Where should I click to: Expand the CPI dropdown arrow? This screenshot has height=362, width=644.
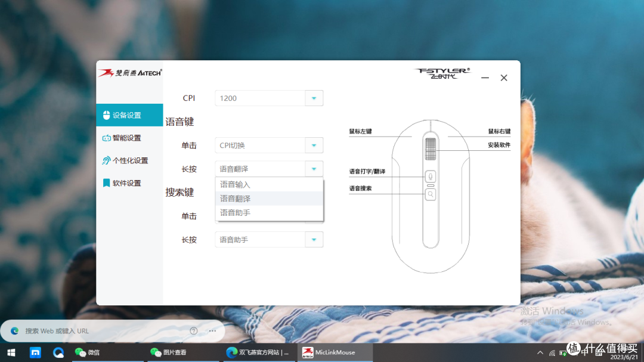(314, 98)
